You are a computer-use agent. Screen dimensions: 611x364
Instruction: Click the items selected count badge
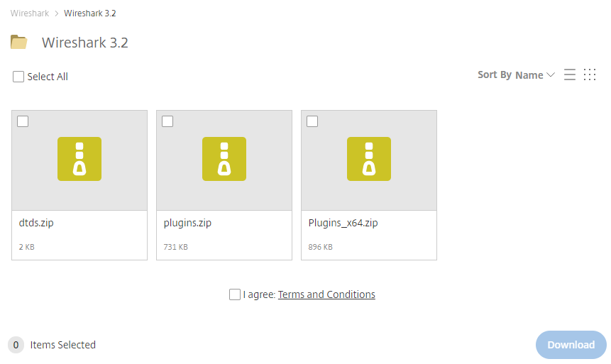(x=16, y=345)
